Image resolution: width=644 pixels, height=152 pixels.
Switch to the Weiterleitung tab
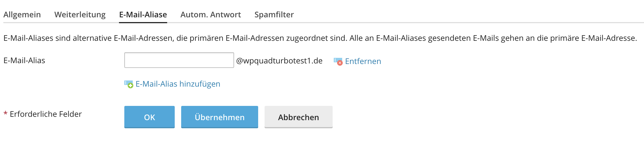click(80, 15)
